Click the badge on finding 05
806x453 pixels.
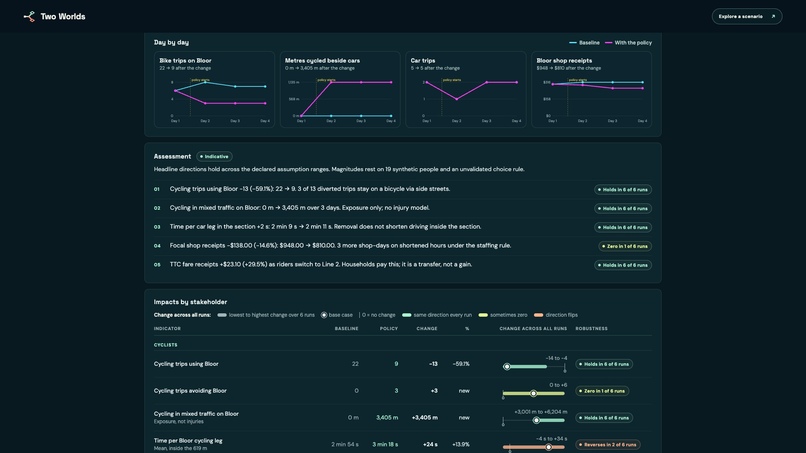tap(623, 265)
